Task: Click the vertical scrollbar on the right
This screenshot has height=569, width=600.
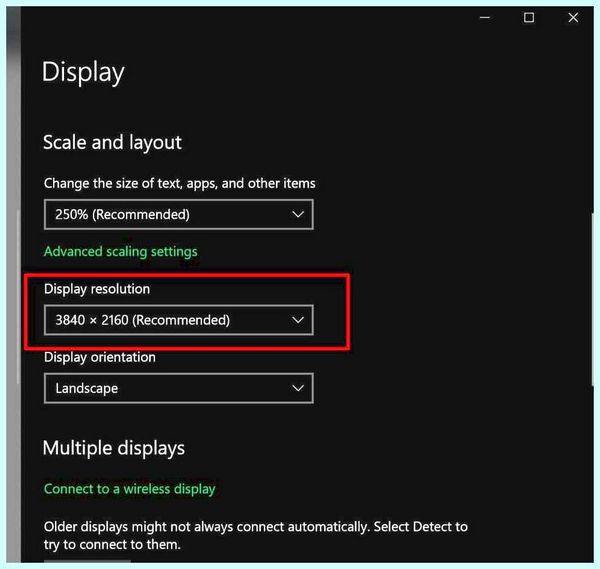Action: tap(593, 299)
